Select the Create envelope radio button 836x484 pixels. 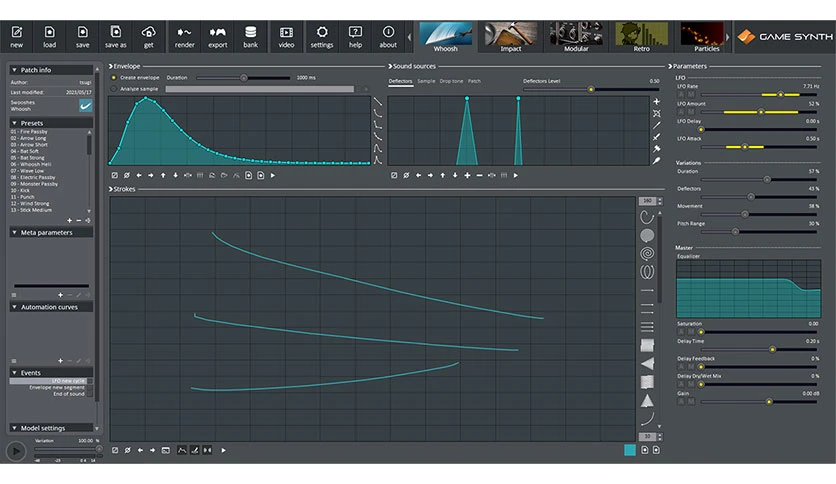point(114,78)
